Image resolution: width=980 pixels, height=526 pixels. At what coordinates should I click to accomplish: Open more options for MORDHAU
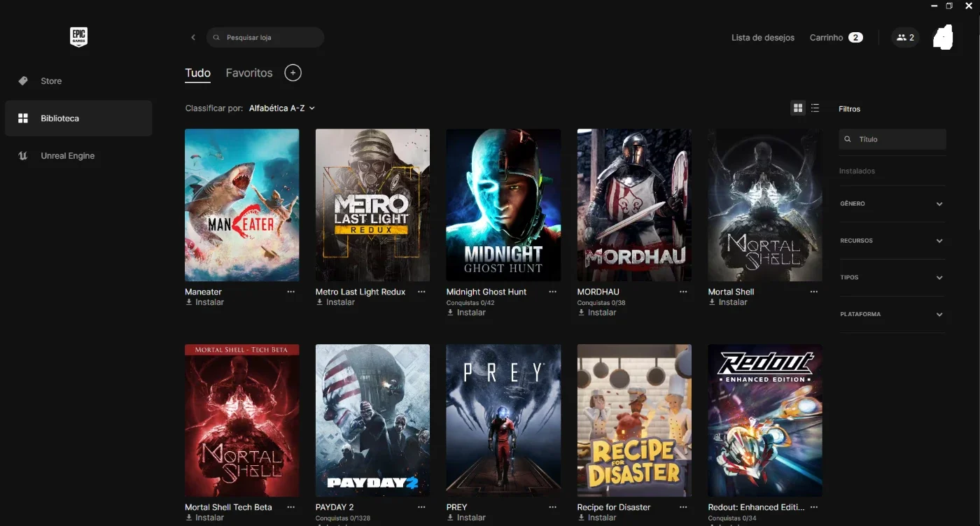point(683,292)
